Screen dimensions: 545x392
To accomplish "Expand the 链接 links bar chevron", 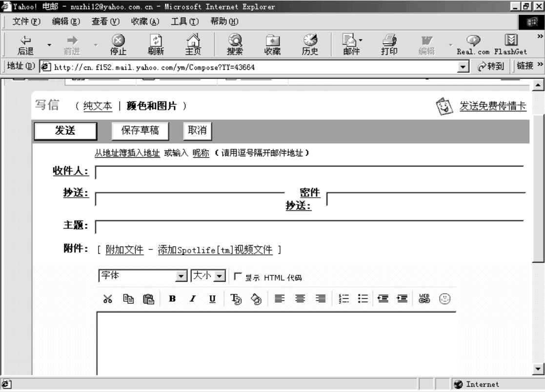I will tap(540, 64).
